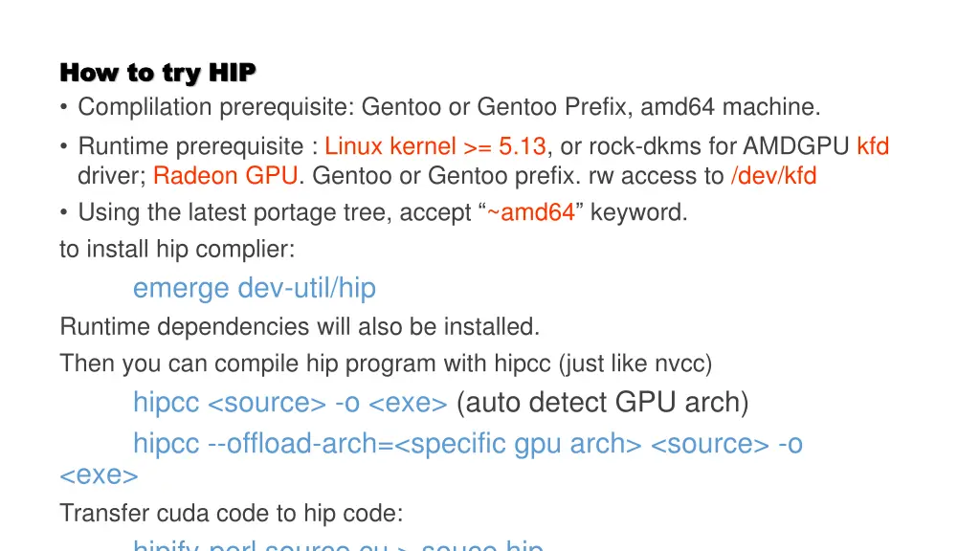Click the "to install hip complier:" line
Image resolution: width=980 pixels, height=551 pixels.
tap(177, 250)
